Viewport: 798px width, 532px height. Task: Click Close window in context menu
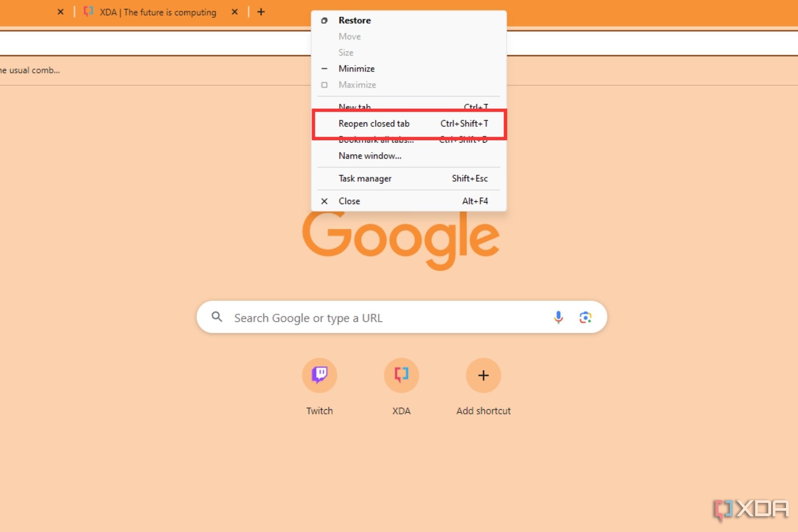[x=348, y=201]
